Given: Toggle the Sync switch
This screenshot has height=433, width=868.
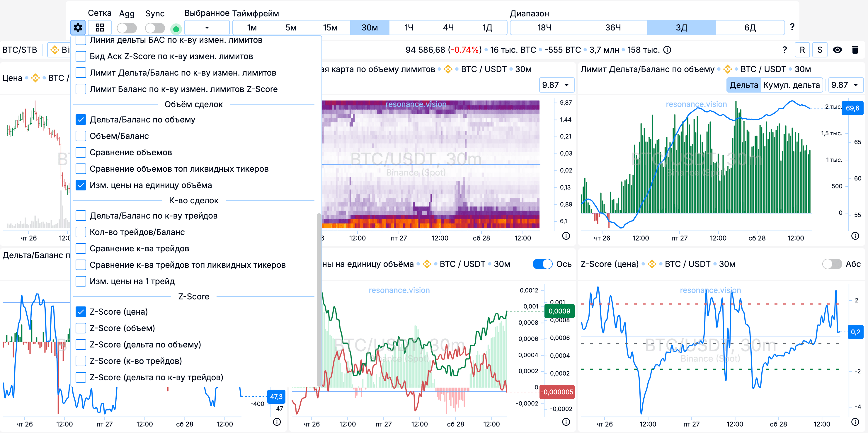Looking at the screenshot, I should (x=155, y=28).
